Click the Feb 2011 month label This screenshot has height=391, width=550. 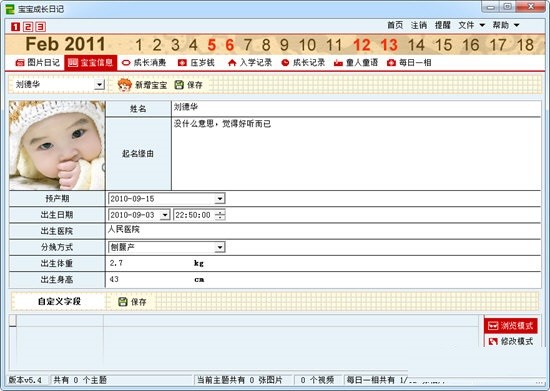coord(65,44)
